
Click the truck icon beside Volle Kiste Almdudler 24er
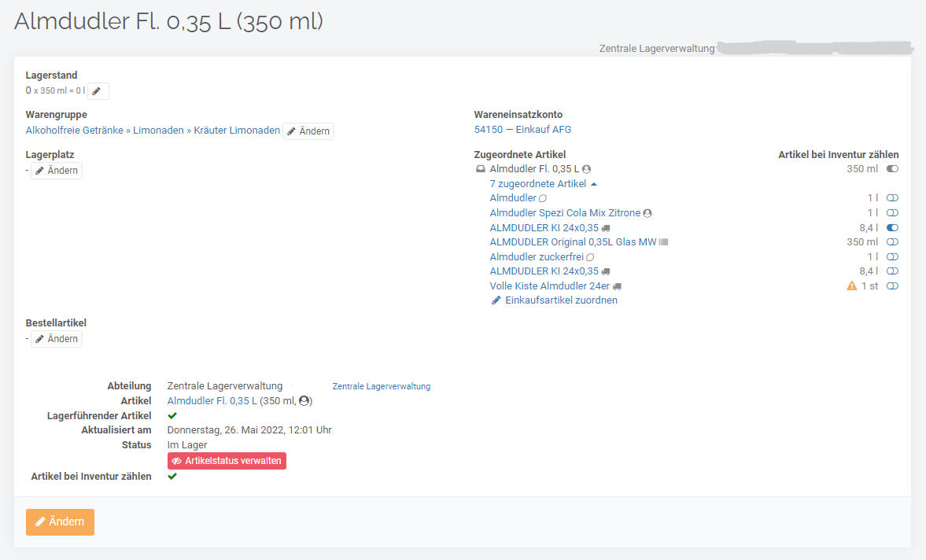point(617,286)
